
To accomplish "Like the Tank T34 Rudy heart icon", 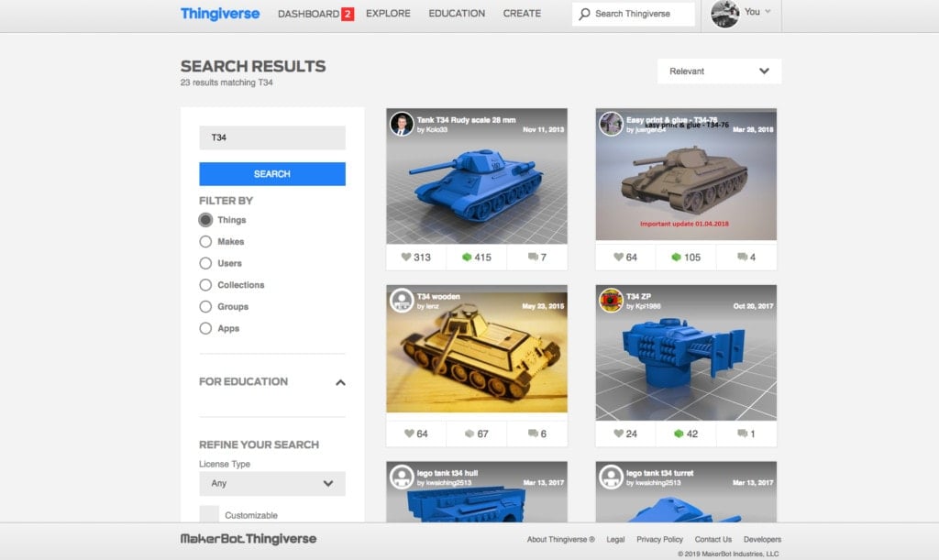I will point(406,258).
